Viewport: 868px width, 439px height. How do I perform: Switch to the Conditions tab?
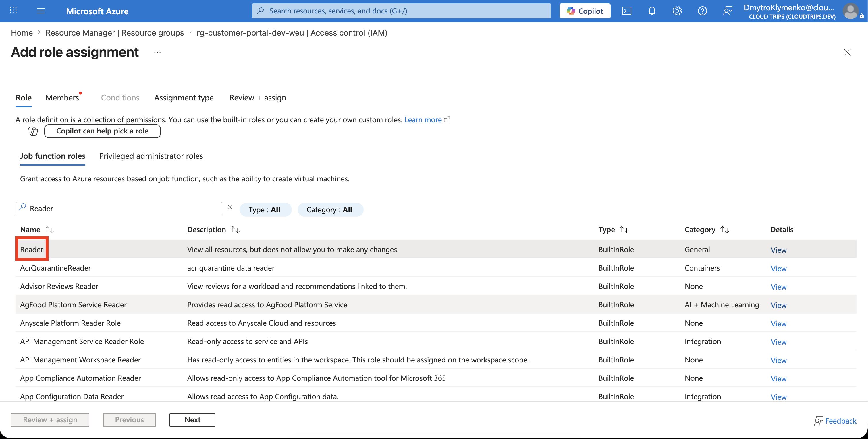pos(120,98)
